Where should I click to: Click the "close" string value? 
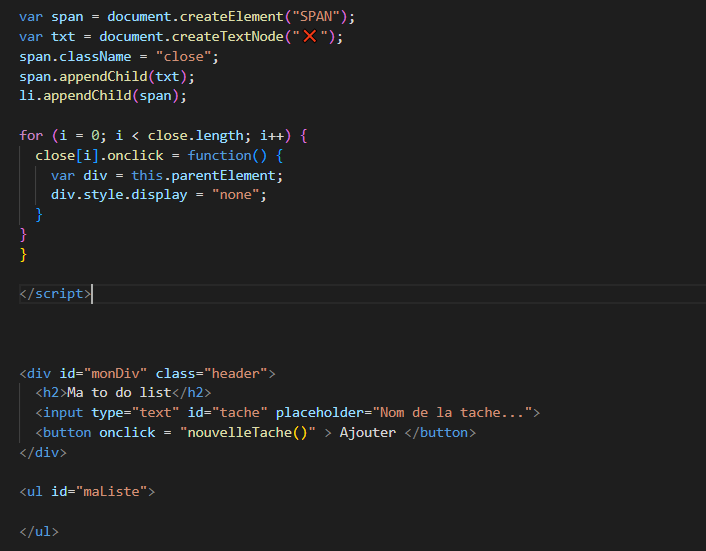tap(184, 57)
